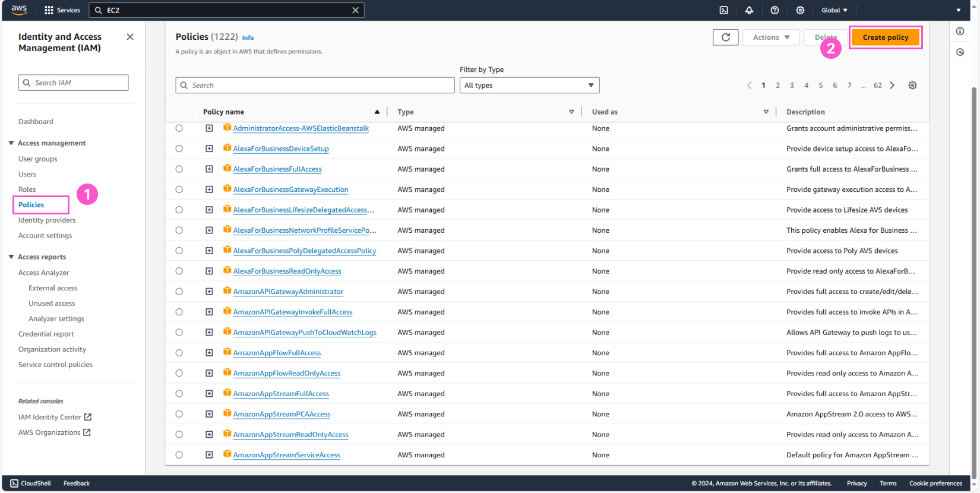Click the Create policy button
The height and width of the screenshot is (493, 980).
point(886,37)
